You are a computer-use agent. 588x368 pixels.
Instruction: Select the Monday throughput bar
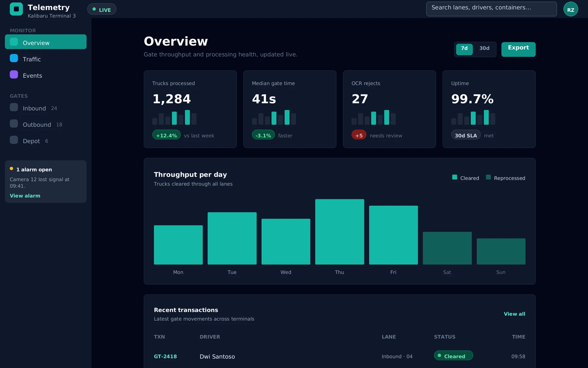pos(178,245)
